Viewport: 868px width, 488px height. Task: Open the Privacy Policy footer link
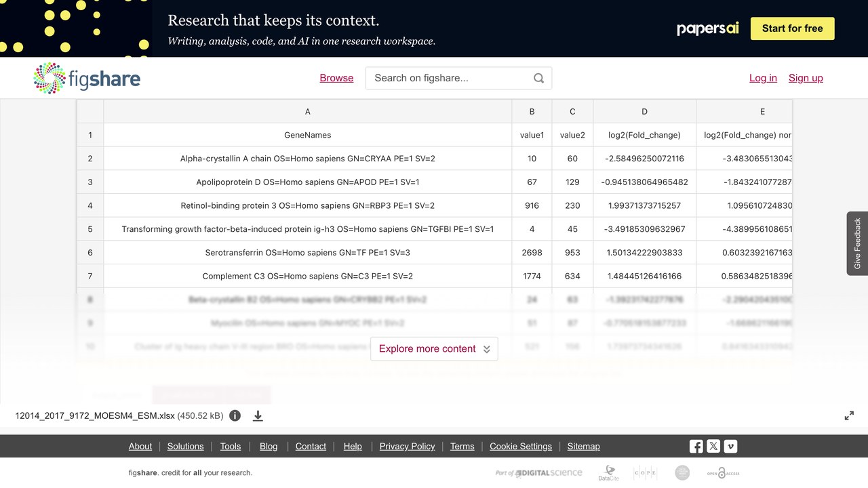point(407,446)
